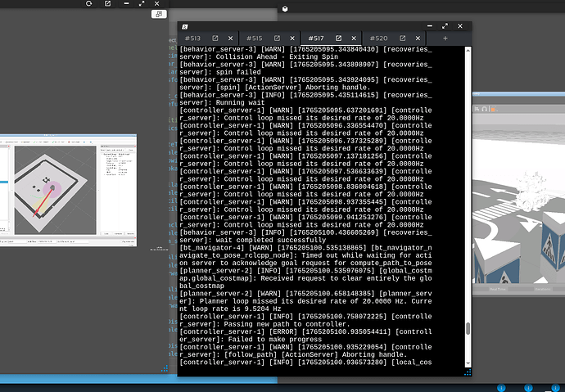Viewport: 565px width, 392px height.
Task: Switch to the #513 terminal tab
Action: (193, 38)
